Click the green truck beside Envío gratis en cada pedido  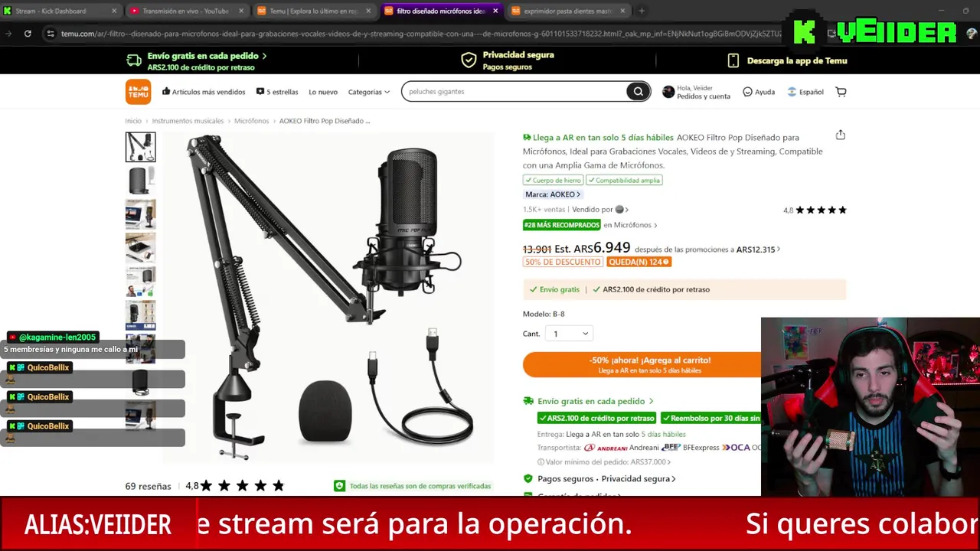528,400
